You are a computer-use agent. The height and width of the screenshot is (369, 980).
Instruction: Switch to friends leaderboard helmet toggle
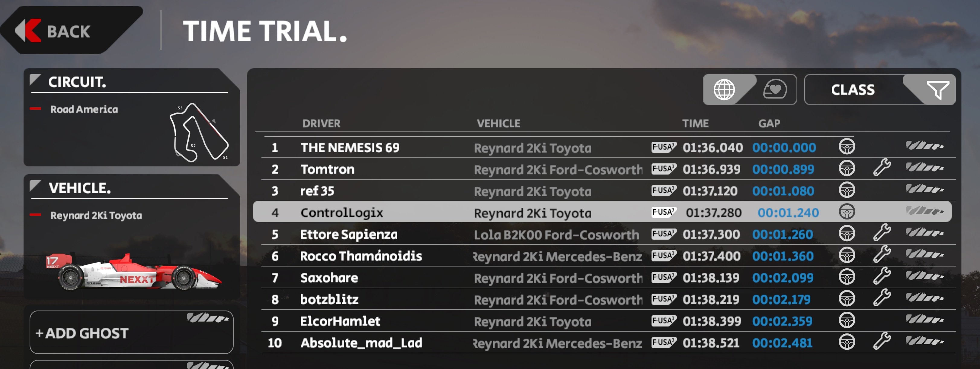(775, 90)
